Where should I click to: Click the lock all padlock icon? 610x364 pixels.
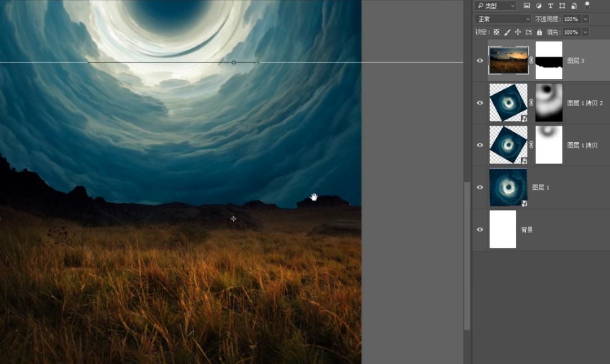[539, 32]
